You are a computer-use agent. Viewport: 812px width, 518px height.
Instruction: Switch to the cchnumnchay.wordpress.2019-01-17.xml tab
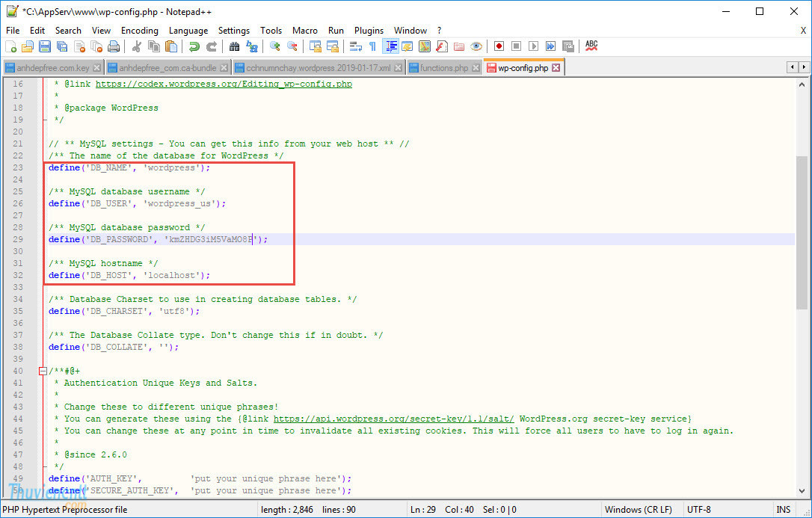[x=319, y=68]
